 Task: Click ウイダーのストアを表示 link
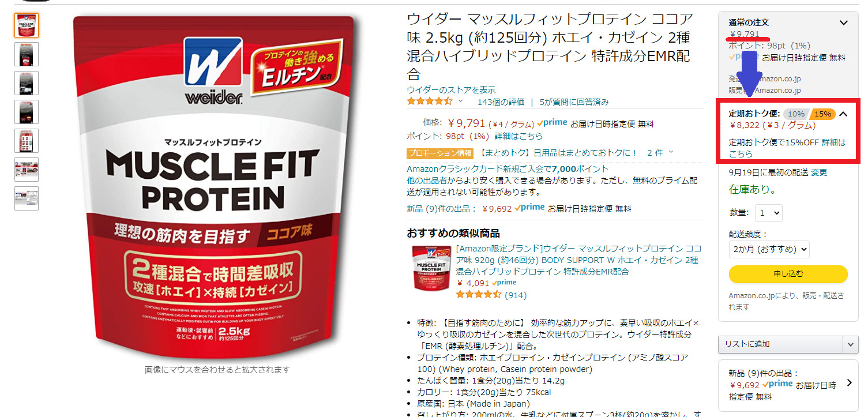[451, 90]
